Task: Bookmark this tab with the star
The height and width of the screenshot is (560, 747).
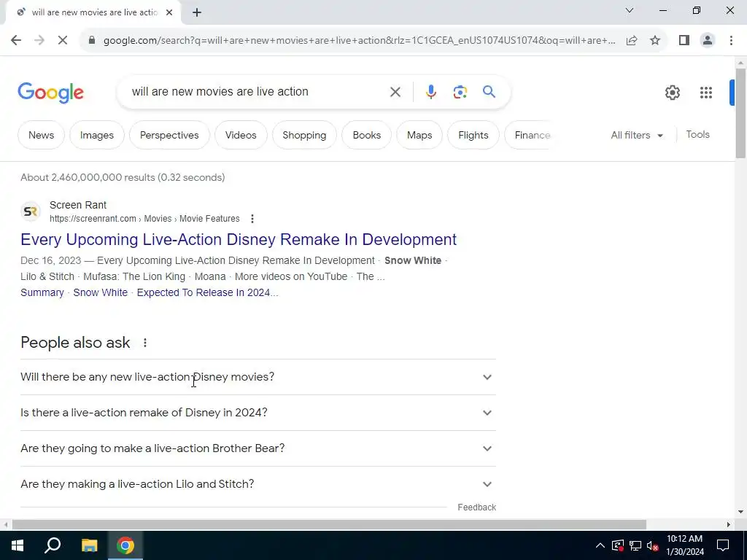Action: [655, 40]
